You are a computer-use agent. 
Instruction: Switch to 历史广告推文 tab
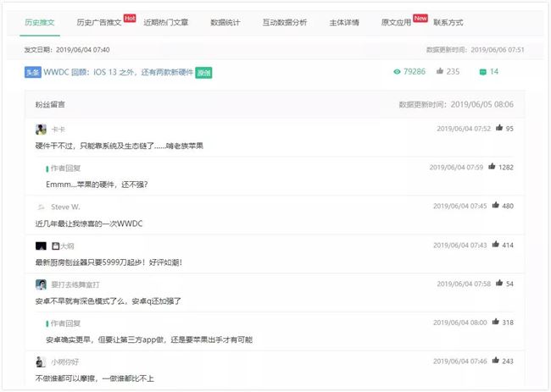pos(99,22)
